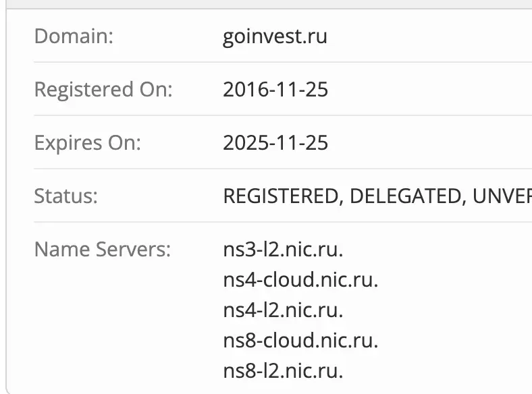The image size is (532, 394).
Task: Click the goinvest.ru domain value
Action: tap(275, 36)
